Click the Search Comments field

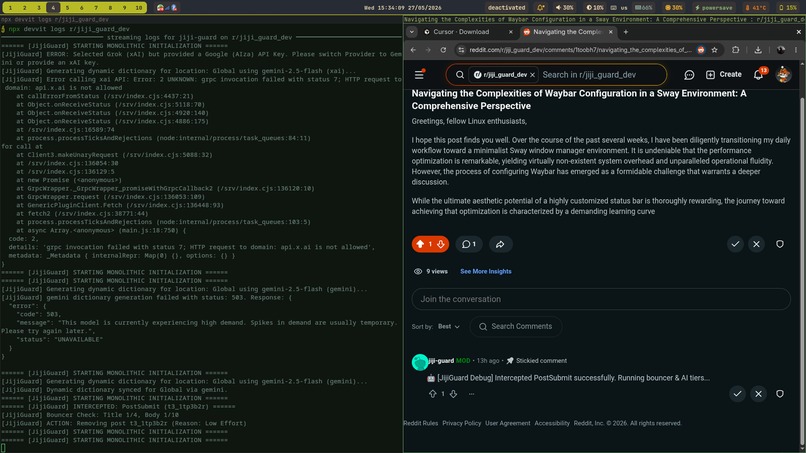[516, 327]
